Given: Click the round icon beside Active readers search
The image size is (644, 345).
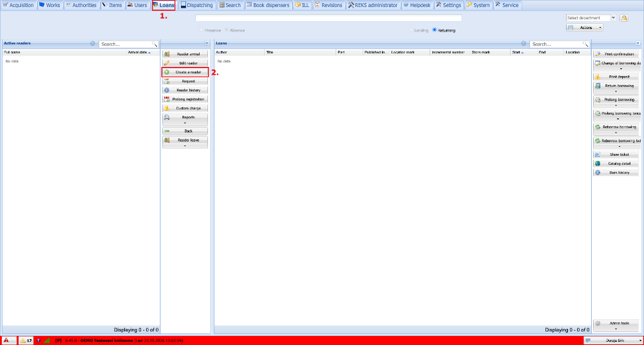Looking at the screenshot, I should click(x=92, y=44).
